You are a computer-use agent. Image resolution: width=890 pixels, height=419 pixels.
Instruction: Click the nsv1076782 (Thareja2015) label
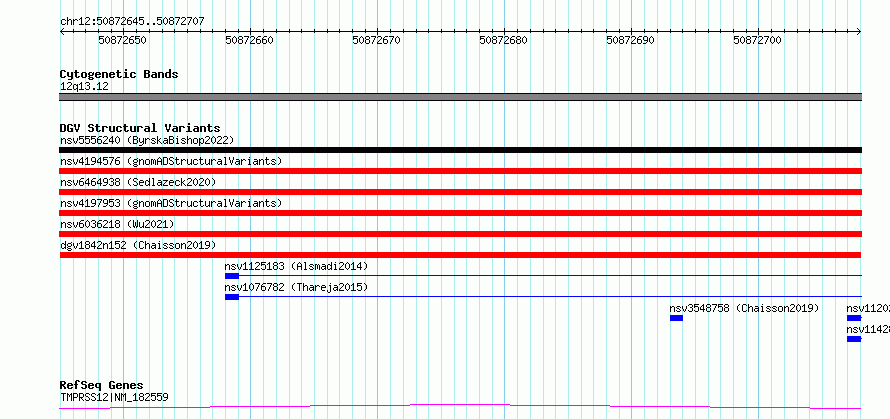click(296, 287)
